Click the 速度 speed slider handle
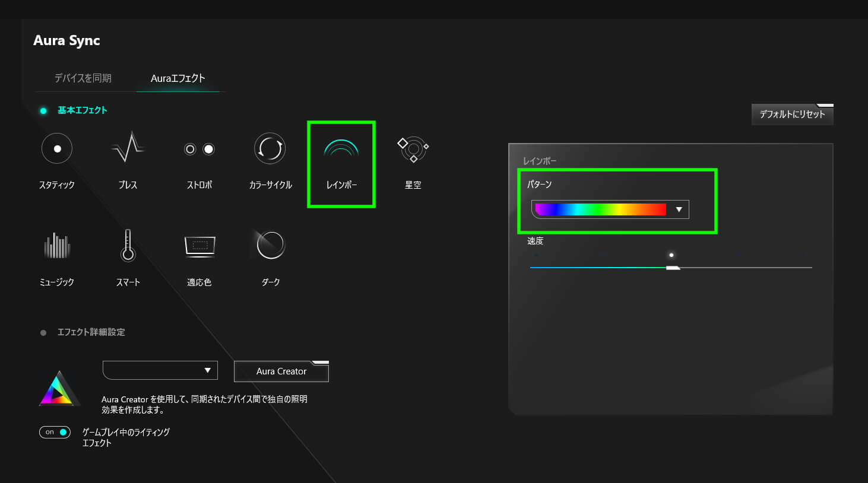Viewport: 868px width, 483px height. click(x=673, y=268)
